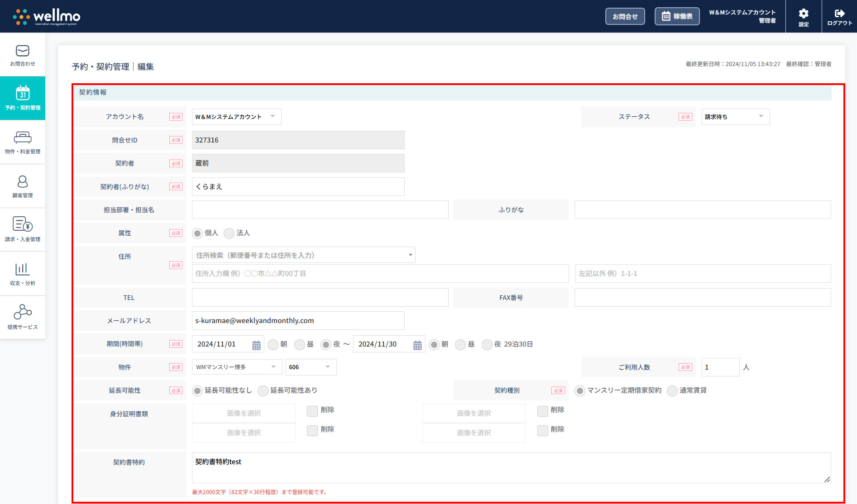Click bottom-right 画像を選択 upload button
Image resolution: width=857 pixels, height=504 pixels.
(x=474, y=433)
